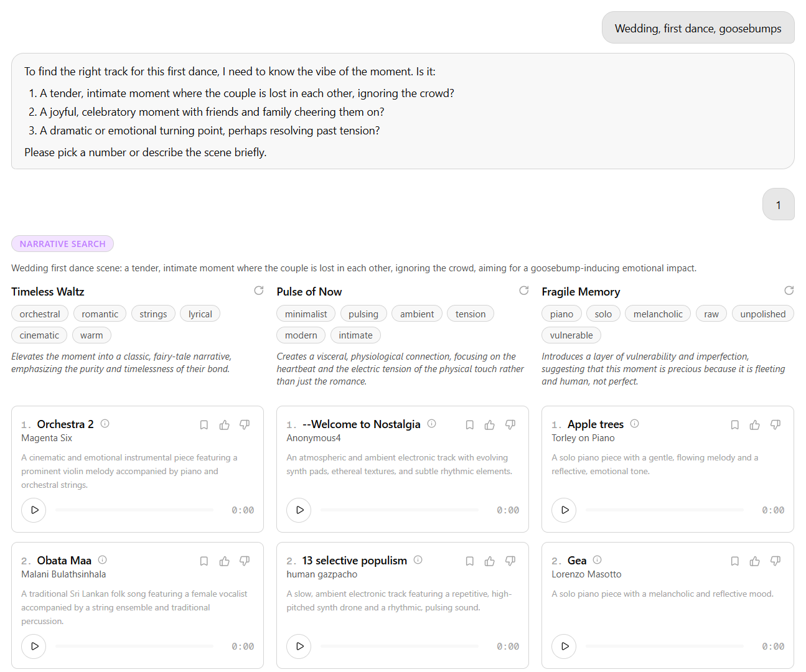Select the cinematic tag
Viewport: 806px width, 672px height.
(x=39, y=335)
